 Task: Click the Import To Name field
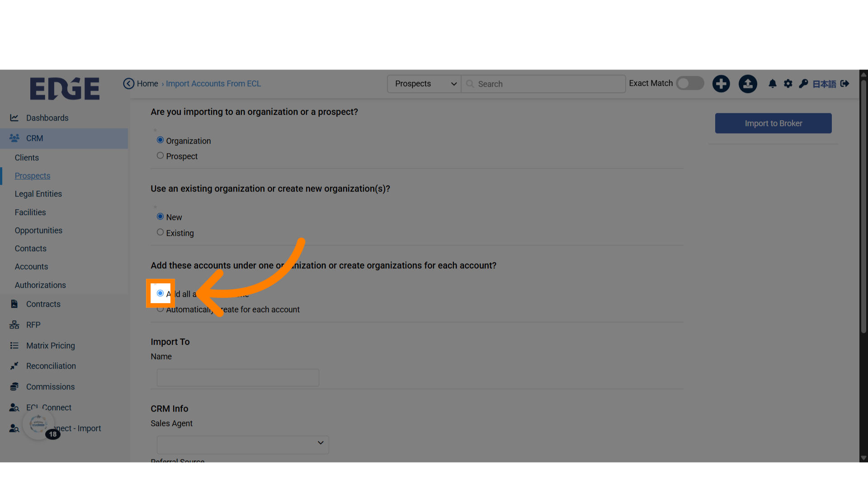click(x=238, y=377)
